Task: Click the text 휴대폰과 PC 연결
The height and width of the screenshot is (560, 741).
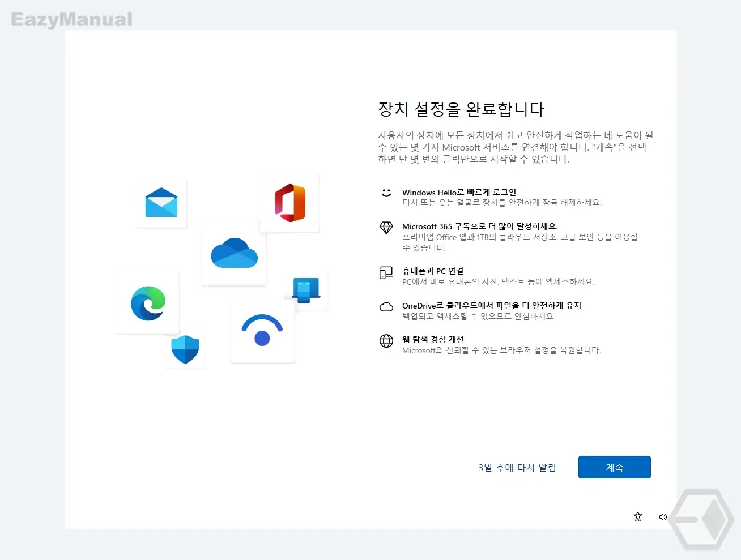Action: point(433,271)
